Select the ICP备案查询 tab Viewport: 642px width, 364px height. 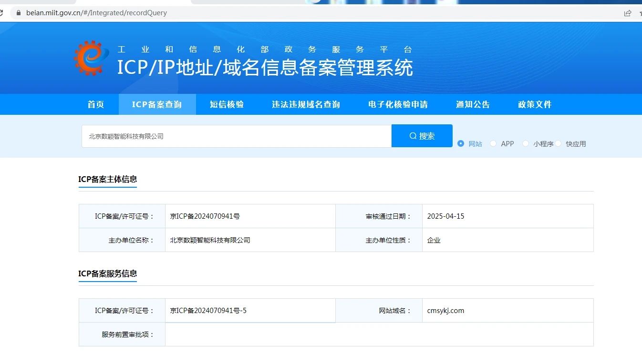[157, 104]
